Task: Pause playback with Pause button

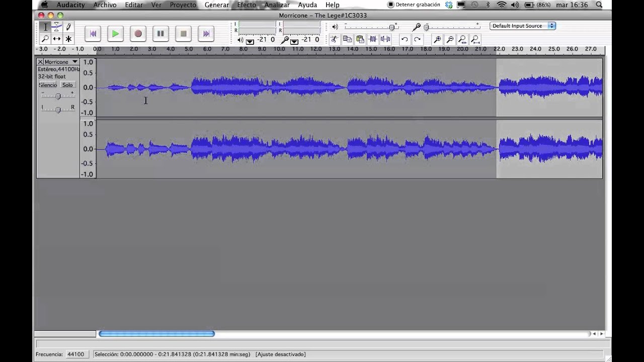Action: coord(160,34)
